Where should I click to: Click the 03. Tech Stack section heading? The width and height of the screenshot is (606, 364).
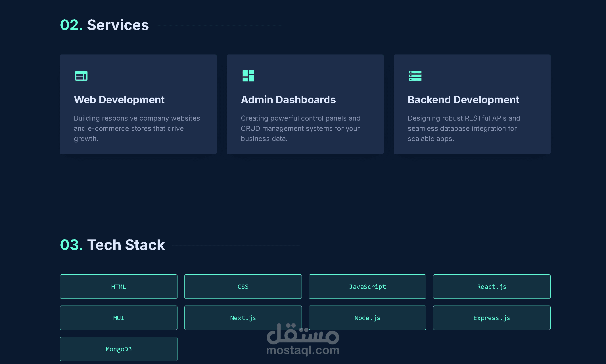pos(112,245)
